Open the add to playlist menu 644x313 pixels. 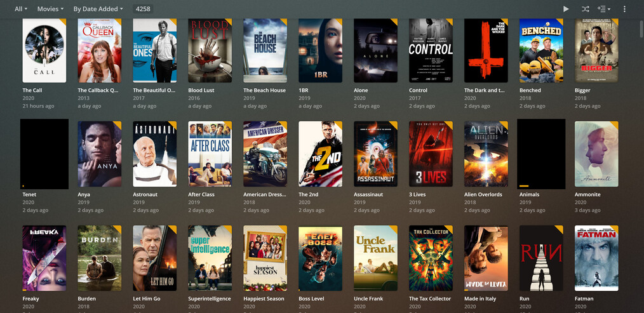[x=604, y=9]
